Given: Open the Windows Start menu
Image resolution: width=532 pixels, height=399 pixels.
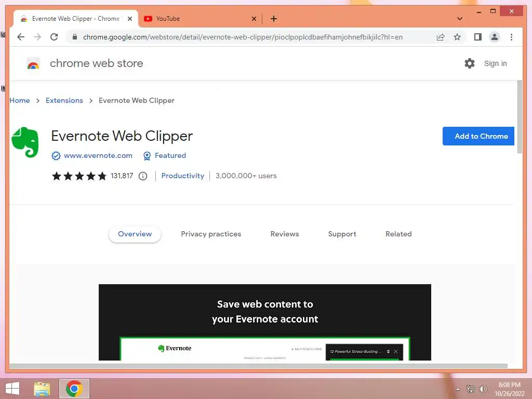Looking at the screenshot, I should [12, 389].
